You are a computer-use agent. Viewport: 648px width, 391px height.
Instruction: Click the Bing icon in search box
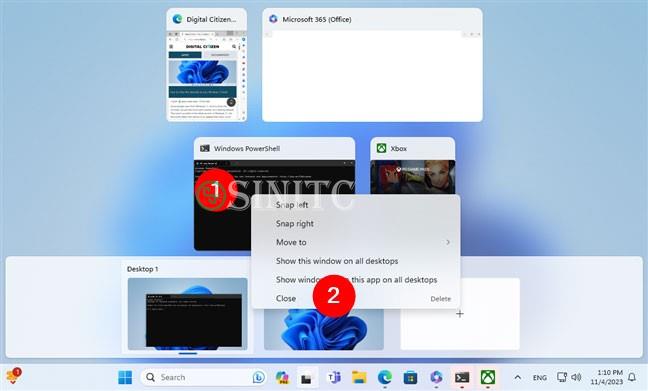tap(259, 377)
